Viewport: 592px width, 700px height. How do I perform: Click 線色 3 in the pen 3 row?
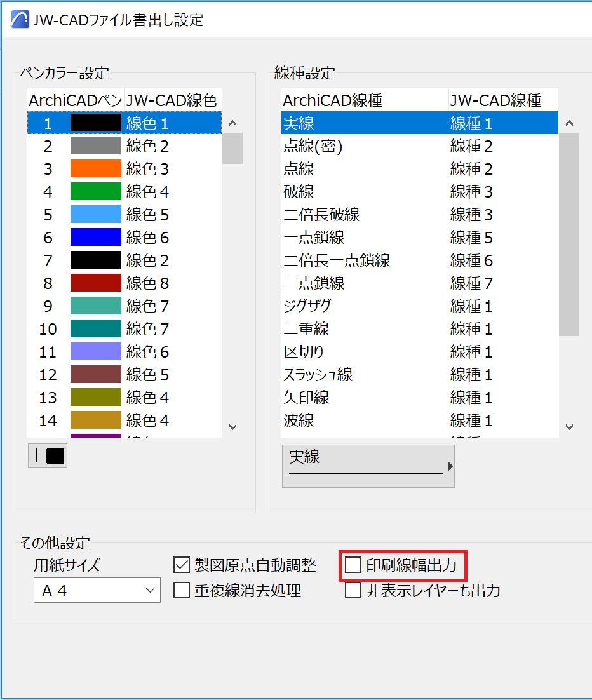[x=147, y=169]
